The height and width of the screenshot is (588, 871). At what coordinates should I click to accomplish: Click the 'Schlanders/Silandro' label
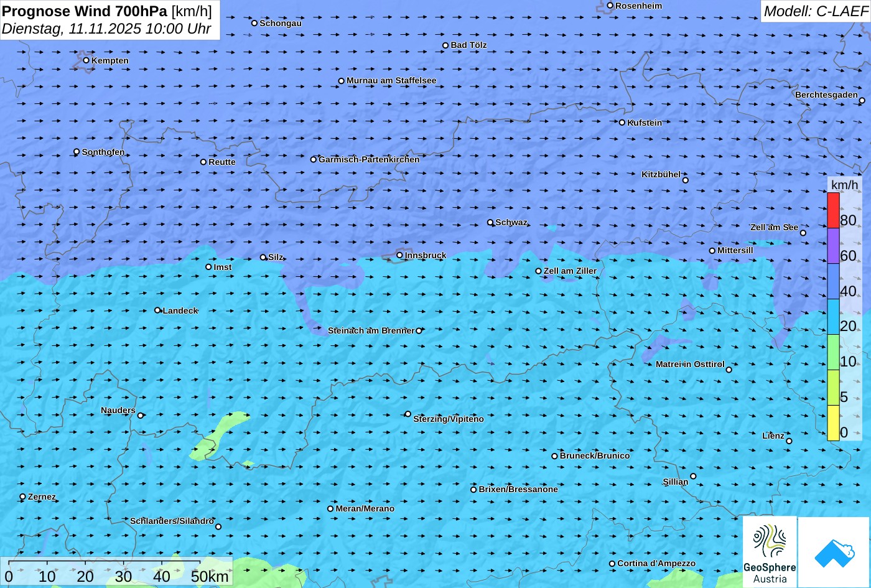coord(172,521)
